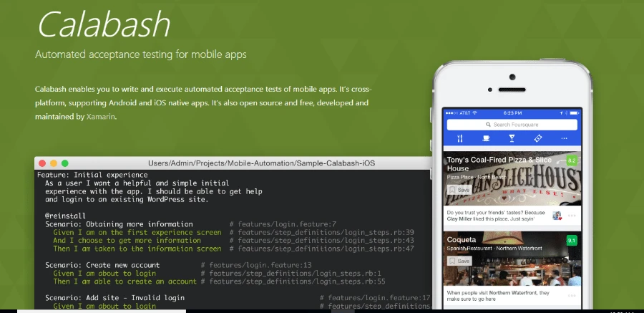Click the Calabash title heading
The width and height of the screenshot is (644, 313).
(103, 26)
